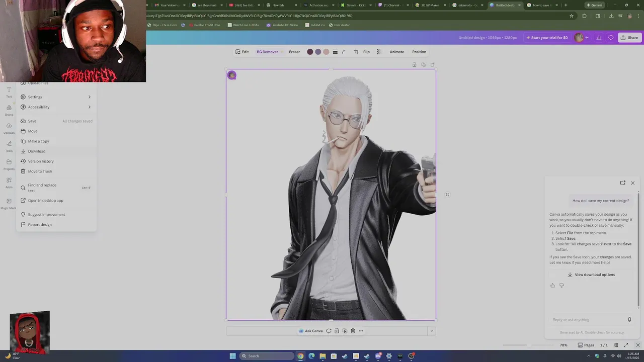Click View download options
This screenshot has width=644, height=362.
(x=591, y=275)
